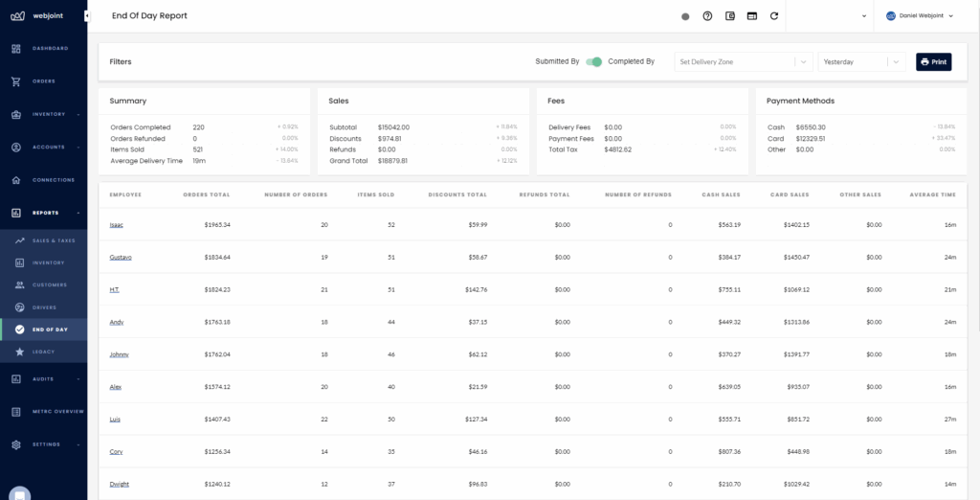Click the Dashboard grid icon in sidebar
Image resolution: width=980 pixels, height=500 pixels.
(16, 48)
